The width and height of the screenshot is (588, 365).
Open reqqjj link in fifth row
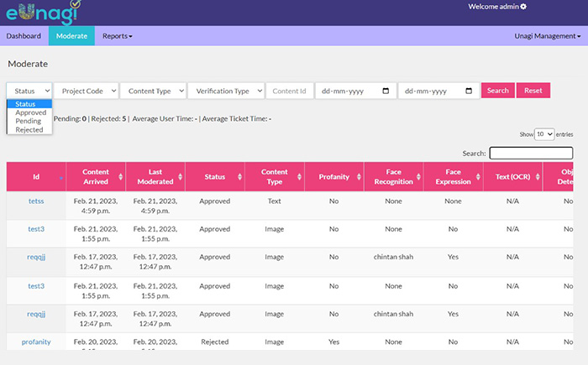[36, 314]
